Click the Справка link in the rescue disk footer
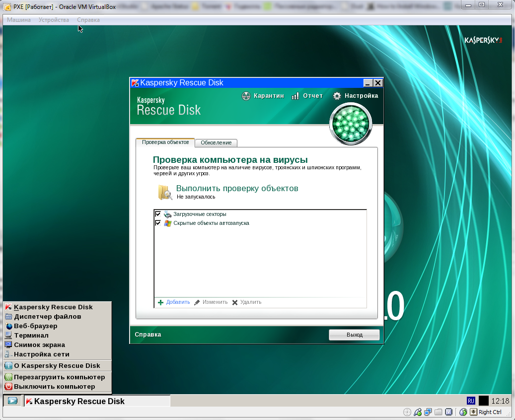Viewport: 515px width, 420px height. click(x=148, y=335)
